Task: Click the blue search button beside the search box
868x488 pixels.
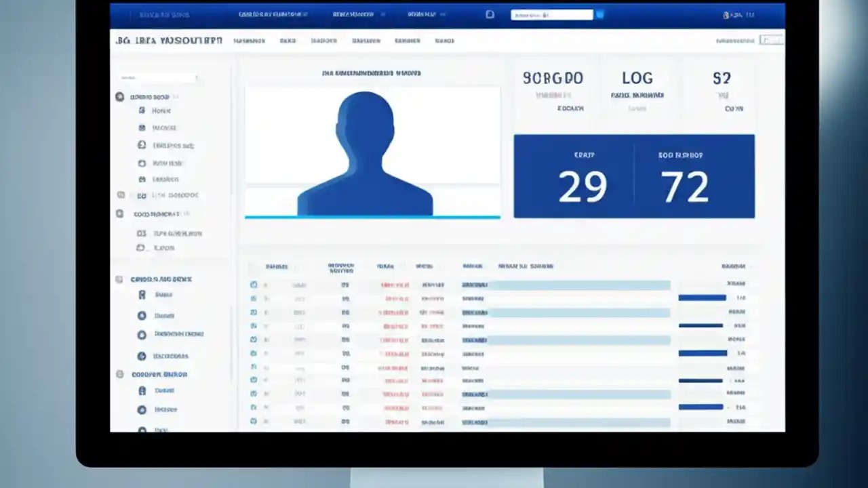Action: [599, 14]
